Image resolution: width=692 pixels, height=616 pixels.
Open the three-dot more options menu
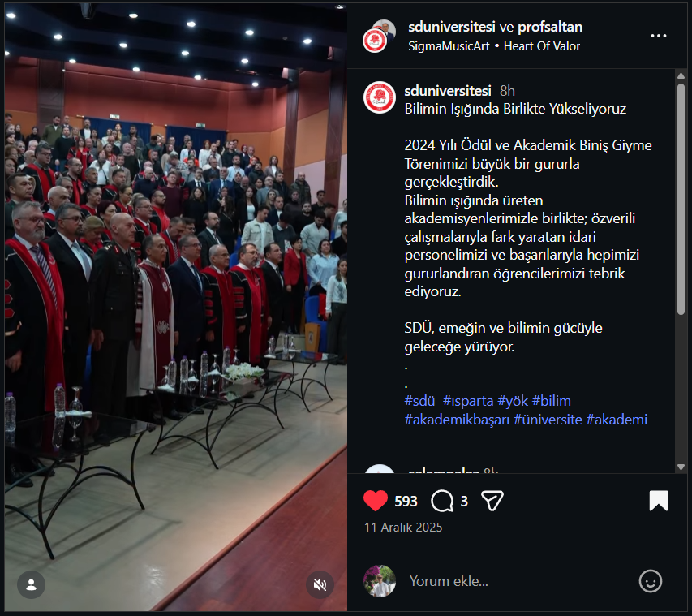click(659, 36)
